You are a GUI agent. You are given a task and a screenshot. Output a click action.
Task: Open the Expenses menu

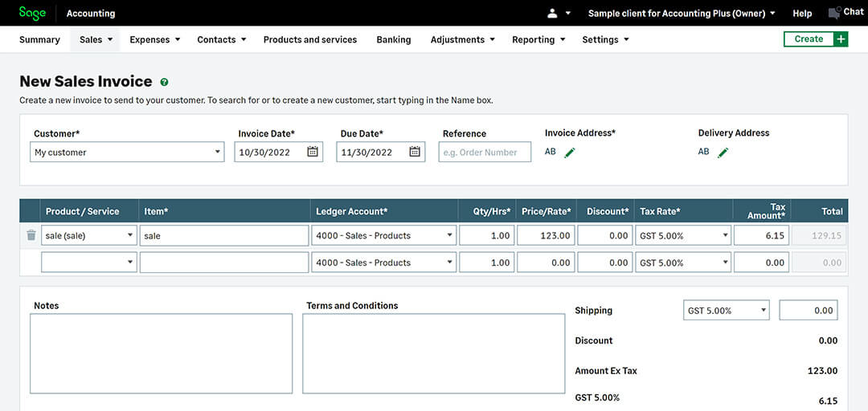pyautogui.click(x=155, y=40)
